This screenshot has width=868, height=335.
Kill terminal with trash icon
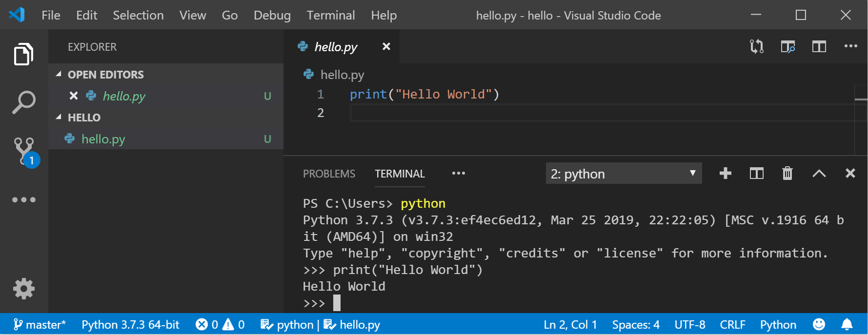[x=787, y=173]
